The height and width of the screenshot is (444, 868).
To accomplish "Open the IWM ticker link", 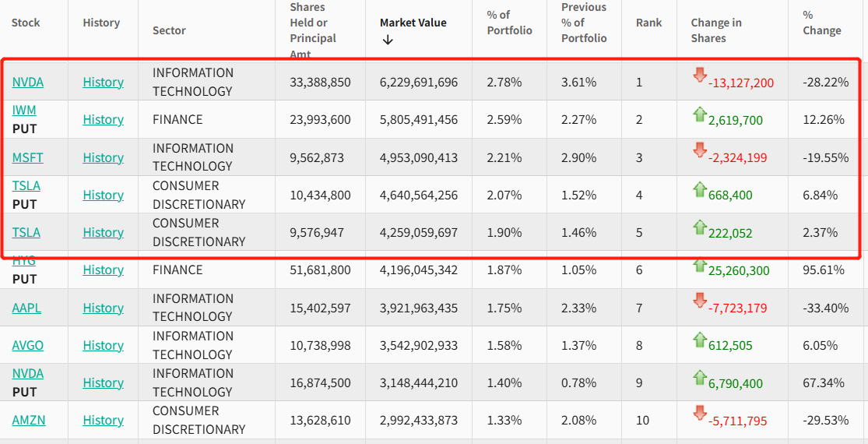I will tap(23, 111).
